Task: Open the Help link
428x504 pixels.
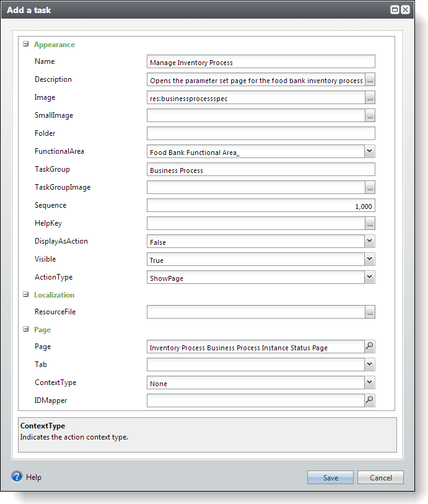Action: pyautogui.click(x=33, y=477)
